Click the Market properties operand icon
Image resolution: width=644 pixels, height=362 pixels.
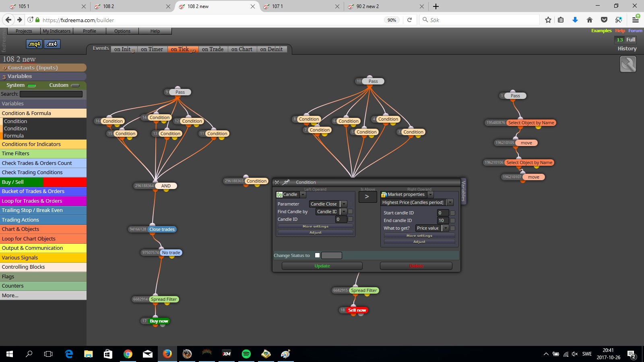384,195
